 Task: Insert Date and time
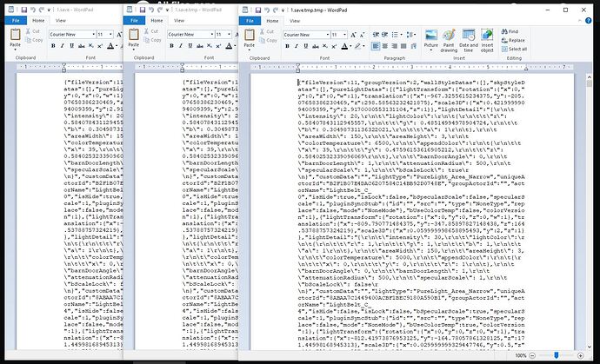(469, 41)
